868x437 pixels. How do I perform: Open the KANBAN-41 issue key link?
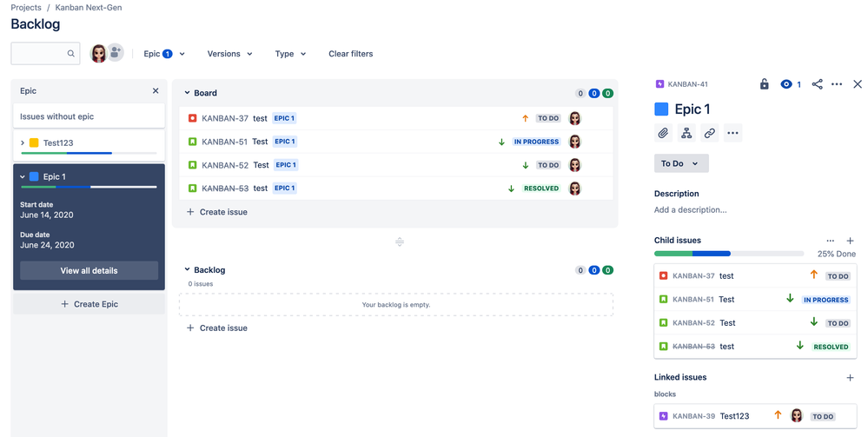(x=687, y=84)
